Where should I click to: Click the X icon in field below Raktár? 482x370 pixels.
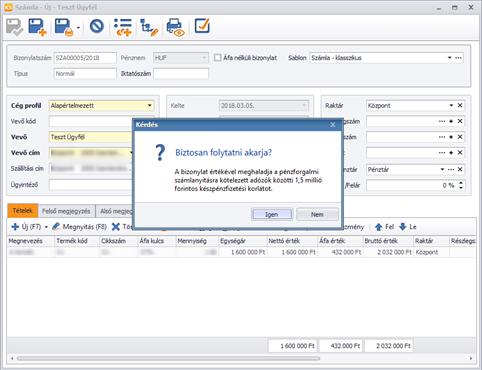click(460, 121)
